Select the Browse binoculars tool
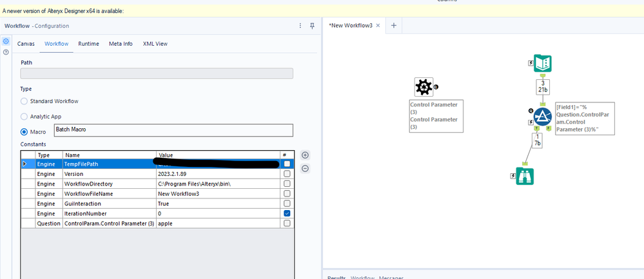The width and height of the screenshot is (644, 279). tap(525, 176)
